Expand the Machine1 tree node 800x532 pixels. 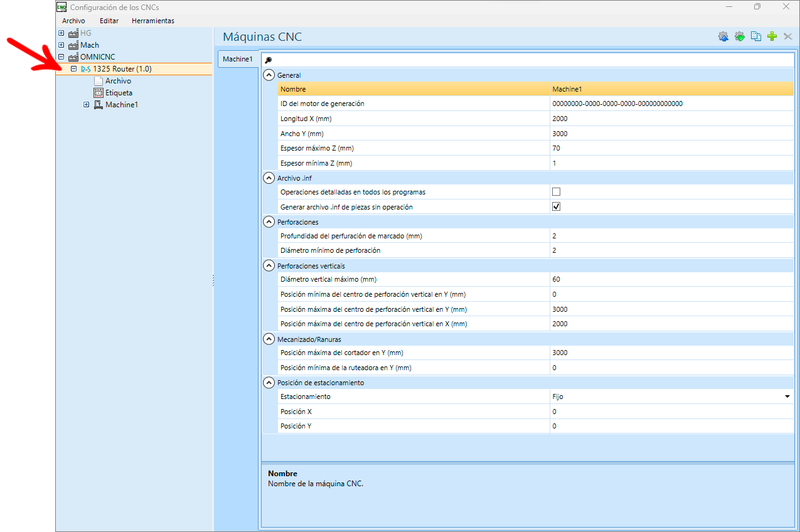tap(87, 105)
